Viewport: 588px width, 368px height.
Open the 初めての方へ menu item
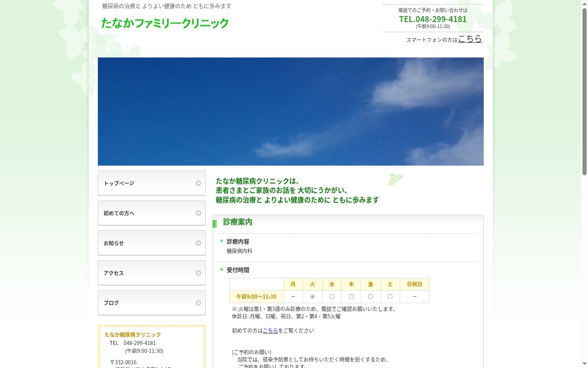(x=152, y=213)
